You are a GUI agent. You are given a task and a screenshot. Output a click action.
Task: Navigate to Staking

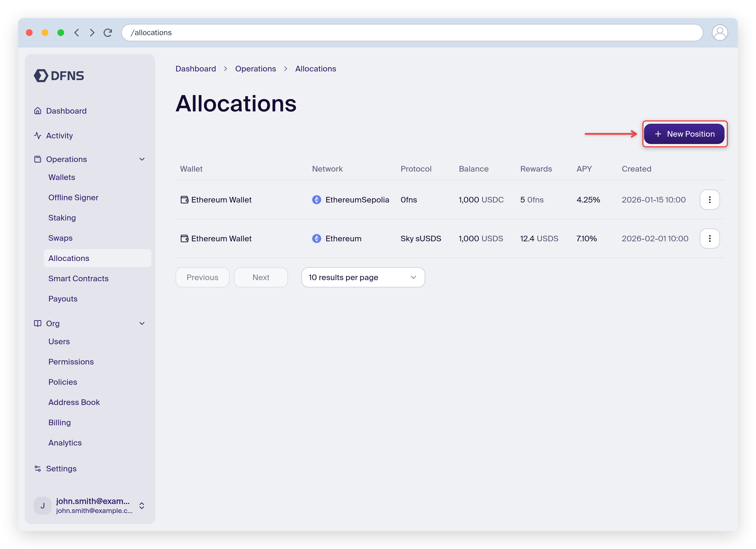[62, 218]
